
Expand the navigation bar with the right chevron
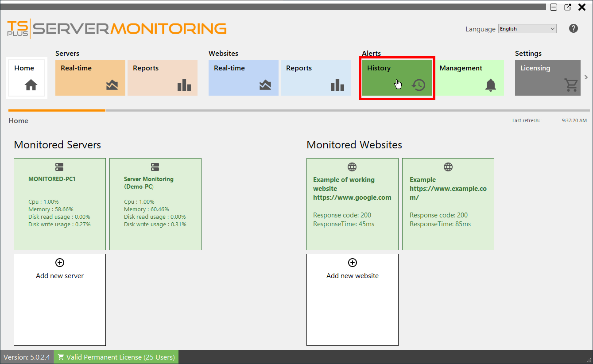585,77
